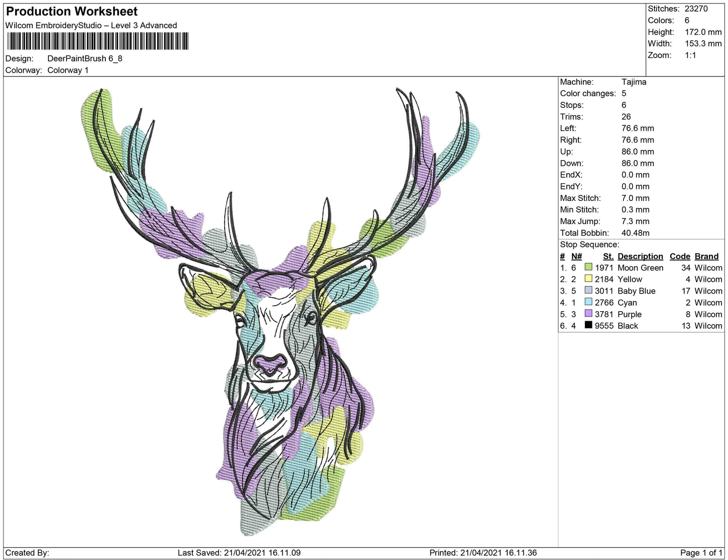Image resolution: width=728 pixels, height=560 pixels.
Task: Select the Yellow thread color chip
Action: tap(588, 279)
